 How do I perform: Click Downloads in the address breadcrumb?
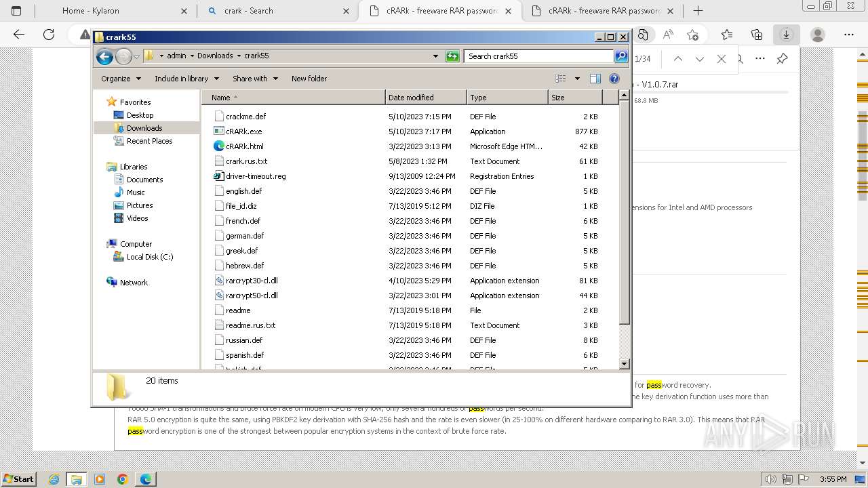pyautogui.click(x=215, y=56)
